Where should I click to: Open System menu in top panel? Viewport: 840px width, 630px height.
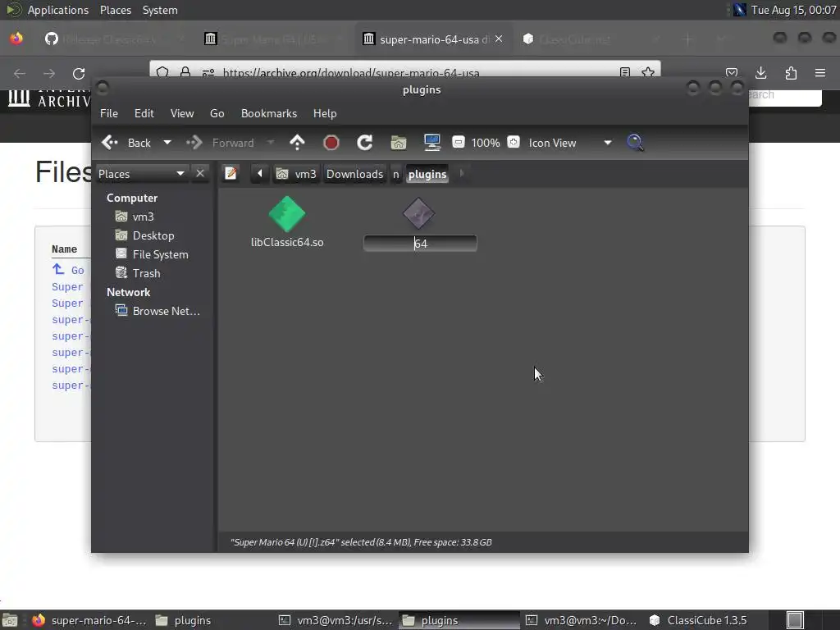[x=160, y=10]
